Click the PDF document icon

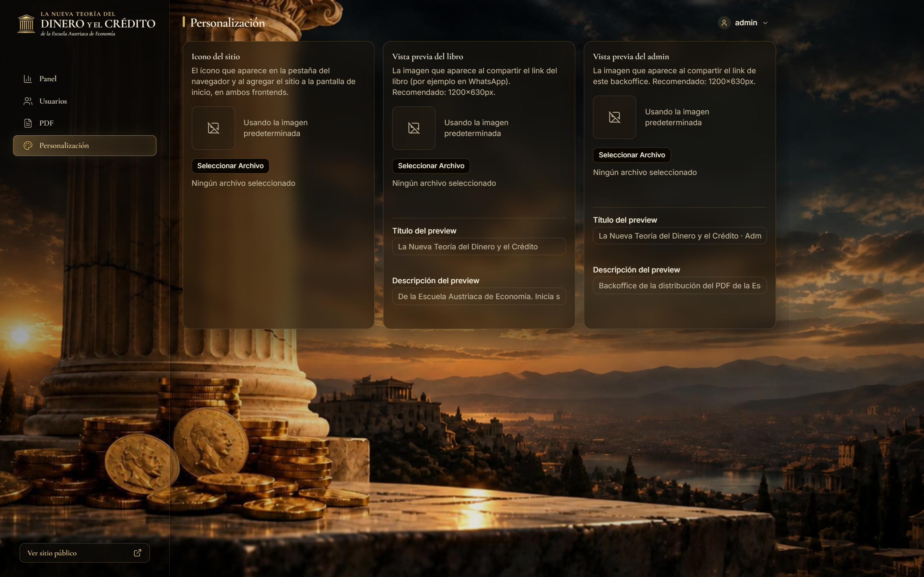[x=27, y=123]
